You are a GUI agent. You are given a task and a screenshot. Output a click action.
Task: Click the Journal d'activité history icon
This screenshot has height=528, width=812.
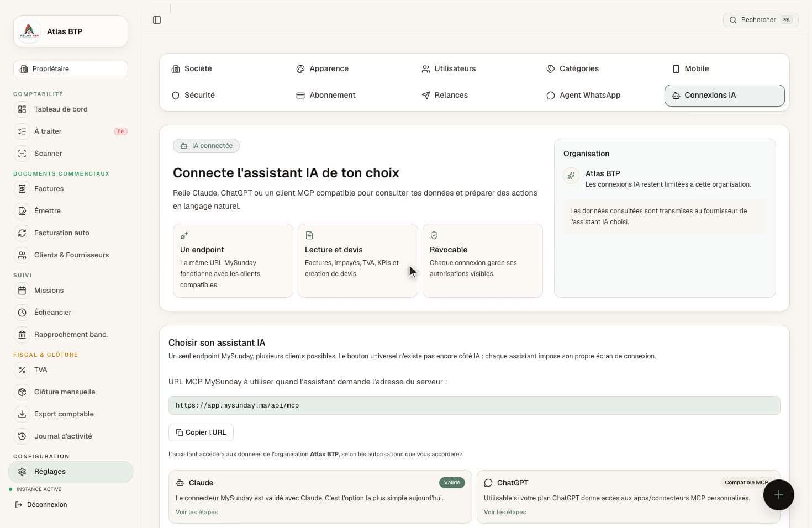coord(22,436)
